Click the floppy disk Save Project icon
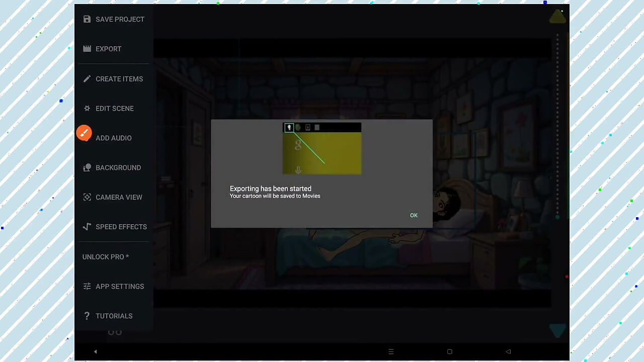Image resolution: width=644 pixels, height=362 pixels. (x=87, y=19)
